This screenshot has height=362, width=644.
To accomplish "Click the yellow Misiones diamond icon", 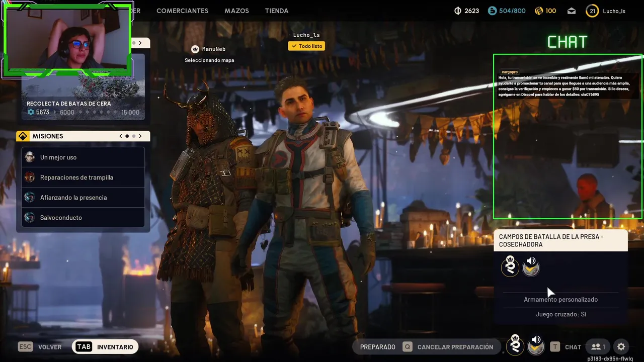I will click(x=23, y=136).
